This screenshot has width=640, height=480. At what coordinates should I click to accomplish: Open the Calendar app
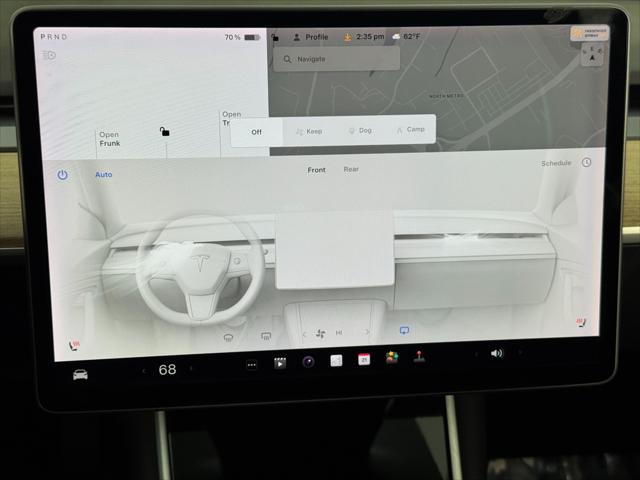[x=364, y=359]
